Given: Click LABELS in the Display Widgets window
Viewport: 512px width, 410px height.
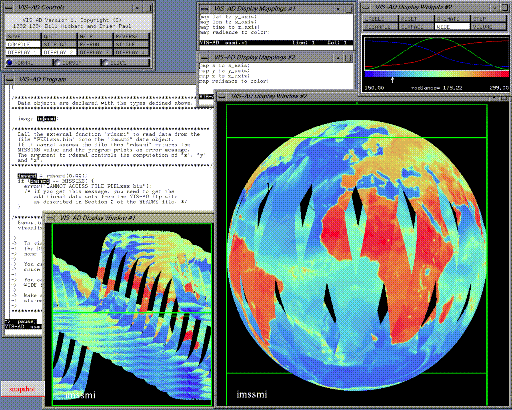Looking at the screenshot, I should pos(380,19).
